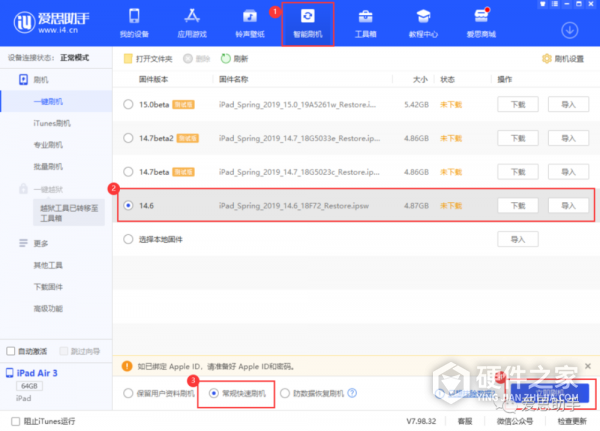
Task: Sort by 大小 column header
Action: 420,79
